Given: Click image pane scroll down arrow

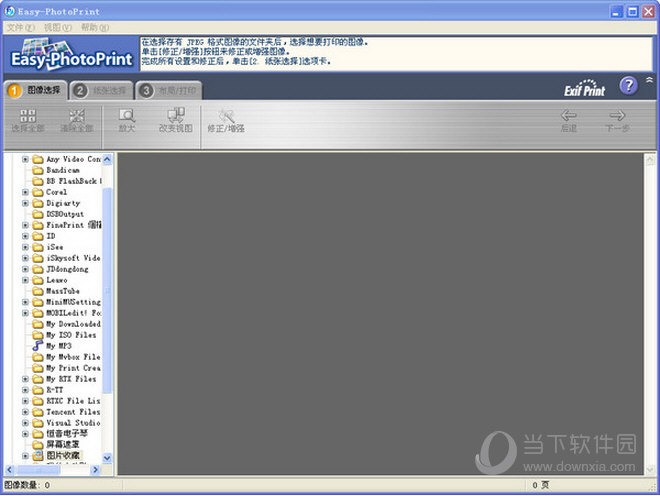Looking at the screenshot, I should (x=650, y=469).
